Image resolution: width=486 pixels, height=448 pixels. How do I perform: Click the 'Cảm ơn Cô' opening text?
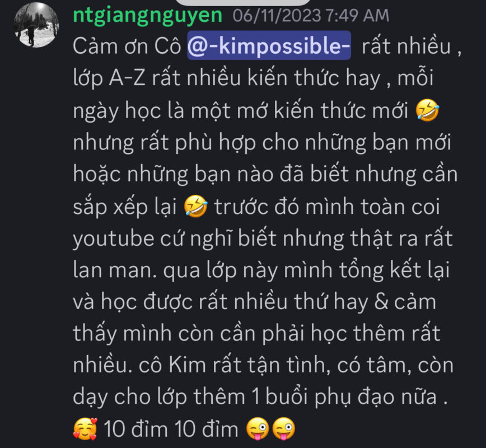click(127, 46)
